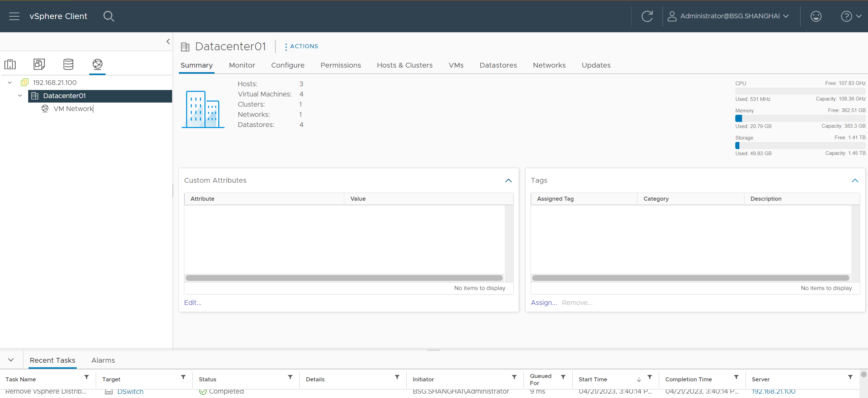Filter the Queued For column
Screen dimensions: 868x398
pyautogui.click(x=563, y=377)
